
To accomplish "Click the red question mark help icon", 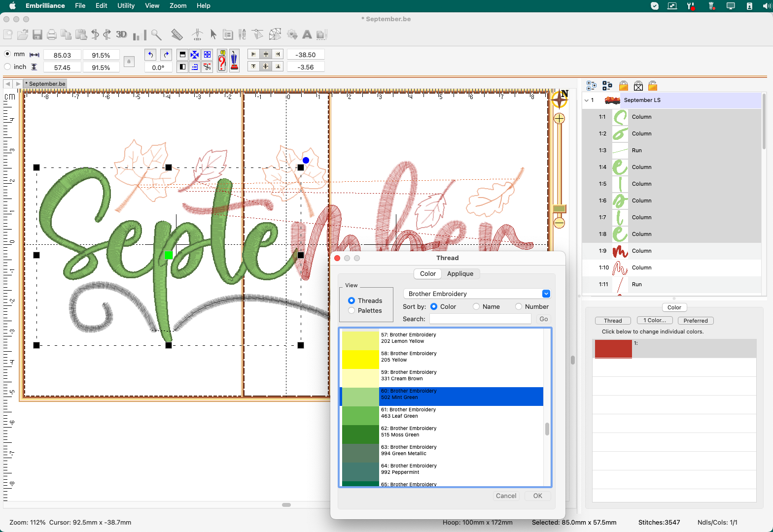I will (222, 61).
